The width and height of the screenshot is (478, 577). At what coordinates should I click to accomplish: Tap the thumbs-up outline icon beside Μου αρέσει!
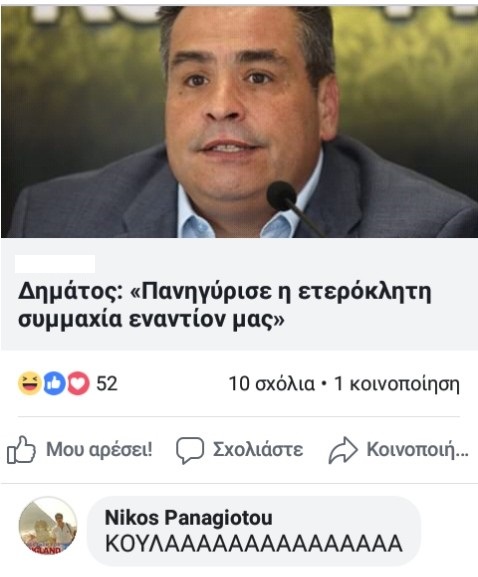click(x=21, y=449)
